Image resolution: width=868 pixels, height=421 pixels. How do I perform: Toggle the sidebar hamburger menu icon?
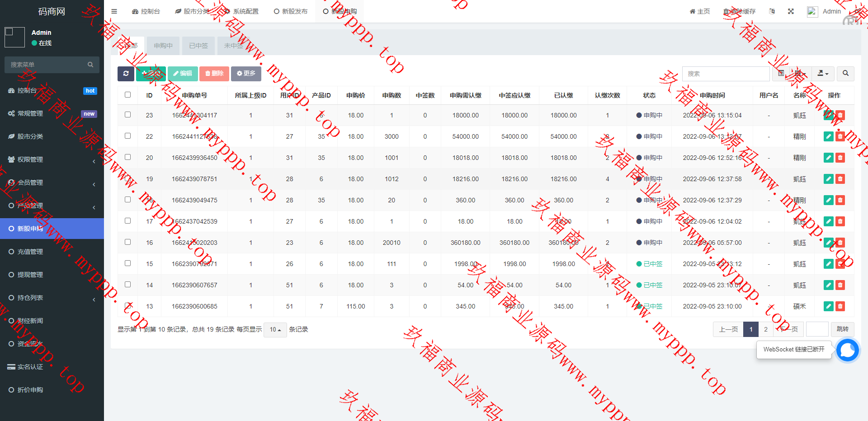point(114,11)
